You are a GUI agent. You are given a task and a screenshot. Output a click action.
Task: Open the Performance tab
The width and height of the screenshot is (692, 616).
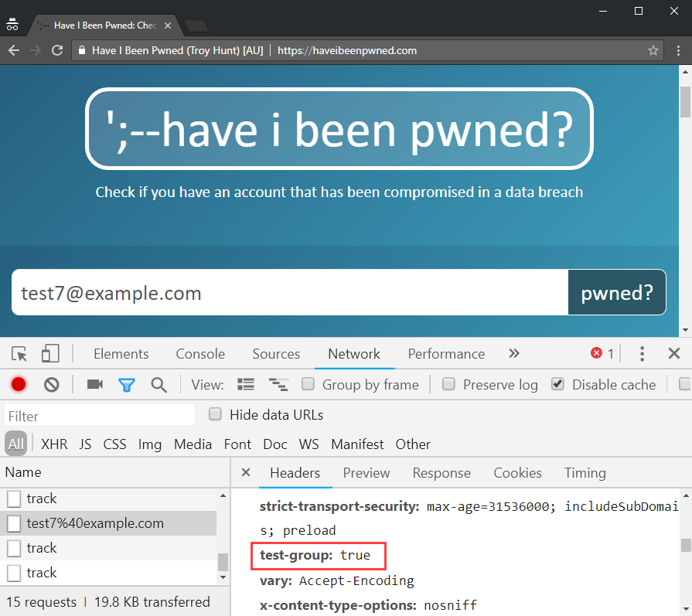click(446, 354)
